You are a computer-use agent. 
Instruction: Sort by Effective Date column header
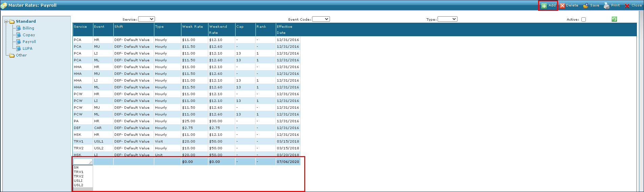pyautogui.click(x=284, y=29)
